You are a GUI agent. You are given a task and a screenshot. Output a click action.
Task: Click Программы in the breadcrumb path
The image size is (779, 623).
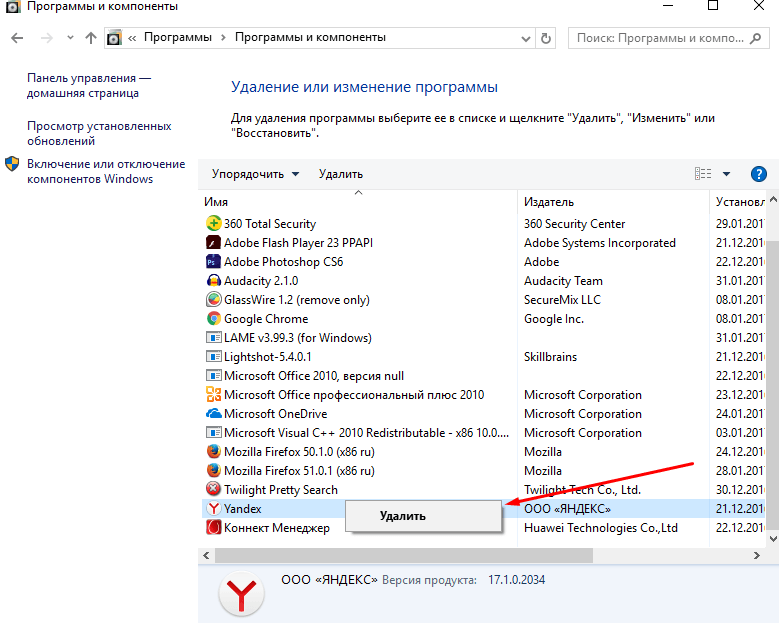click(x=178, y=38)
